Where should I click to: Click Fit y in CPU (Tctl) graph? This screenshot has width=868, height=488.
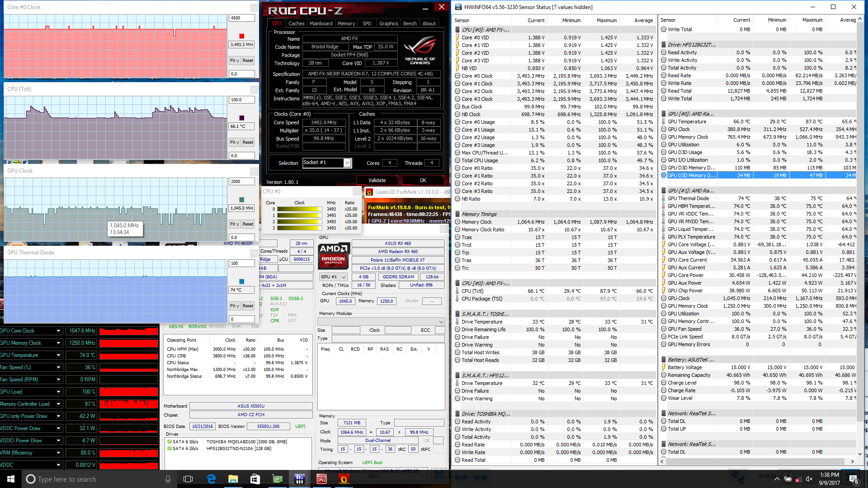234,142
